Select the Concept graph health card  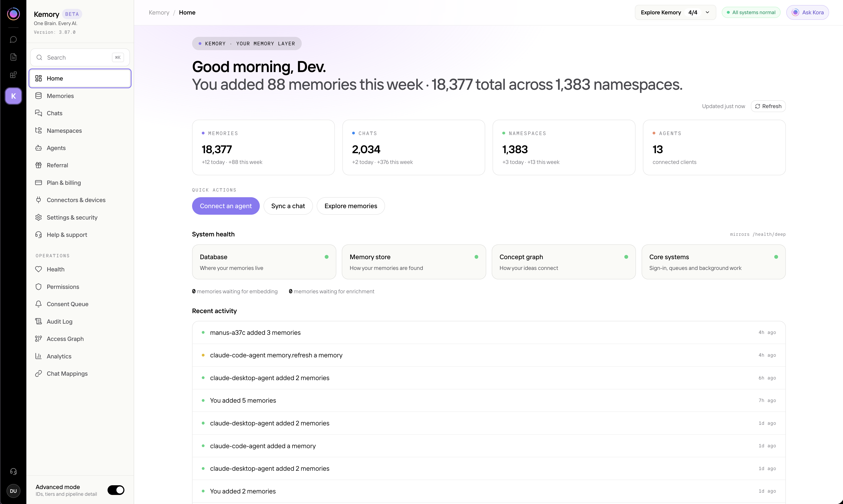pos(563,262)
